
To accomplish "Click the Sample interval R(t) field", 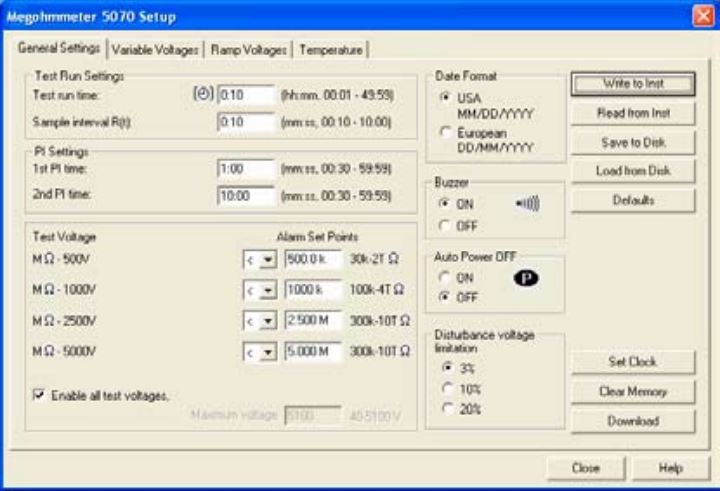I will (246, 122).
